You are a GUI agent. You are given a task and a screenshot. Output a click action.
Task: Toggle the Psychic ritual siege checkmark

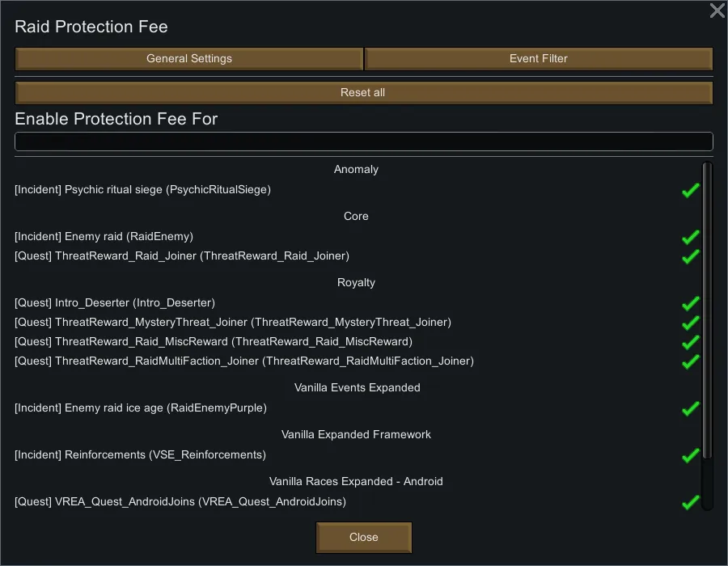click(690, 190)
